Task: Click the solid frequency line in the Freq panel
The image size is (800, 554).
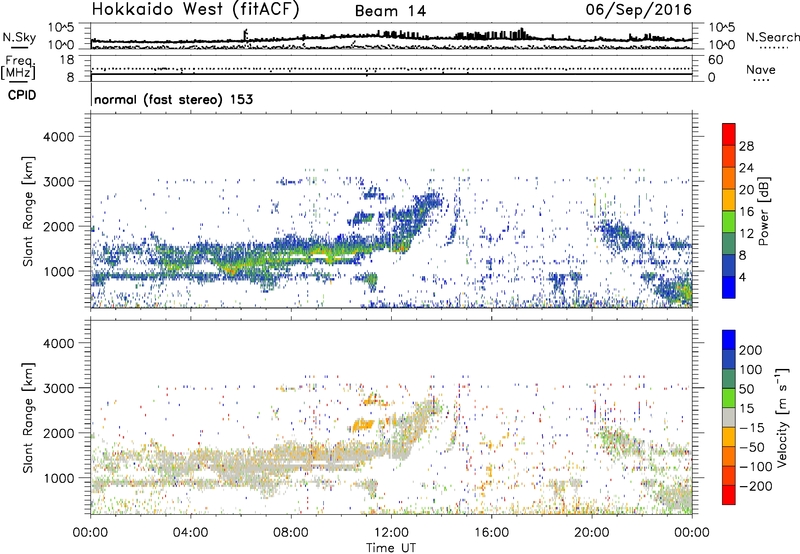Action: point(391,74)
